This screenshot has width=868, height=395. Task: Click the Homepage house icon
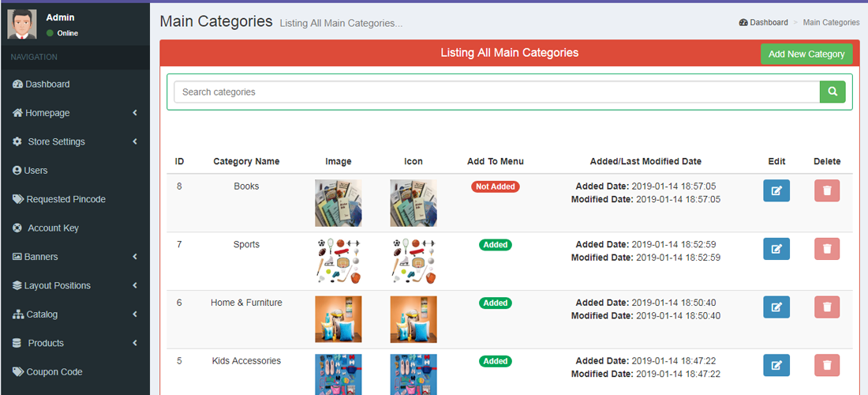click(17, 113)
